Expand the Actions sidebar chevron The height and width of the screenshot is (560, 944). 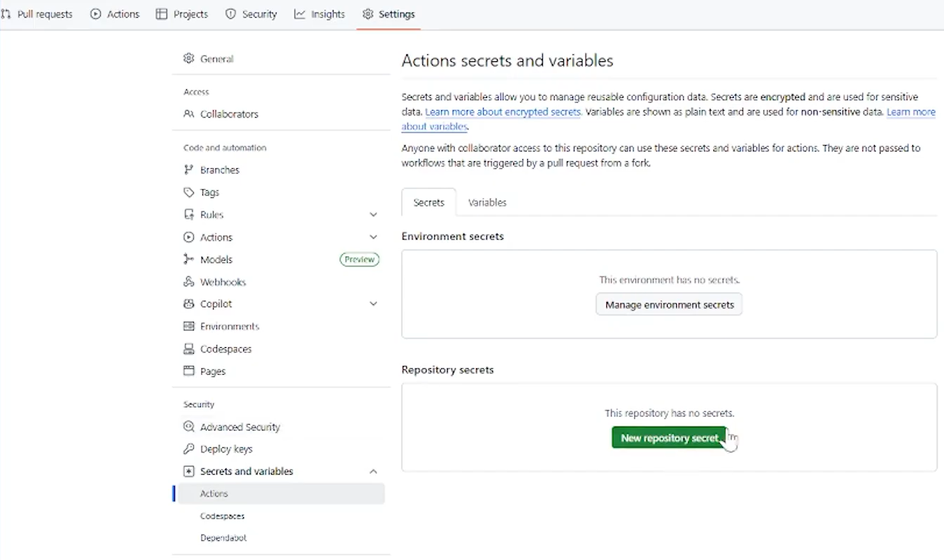(x=374, y=237)
